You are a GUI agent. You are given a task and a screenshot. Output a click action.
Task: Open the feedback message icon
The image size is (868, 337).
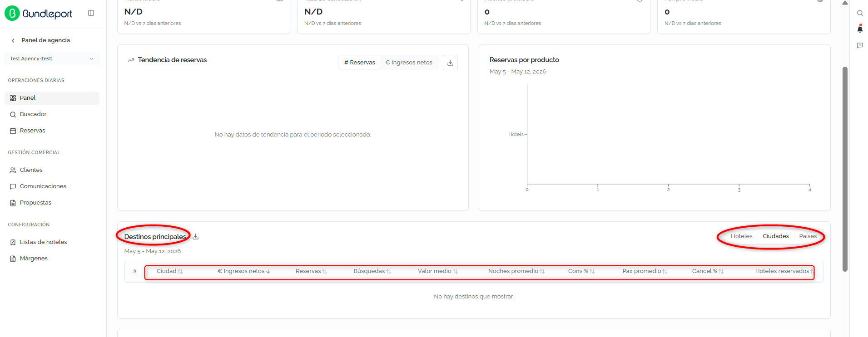coord(860,45)
